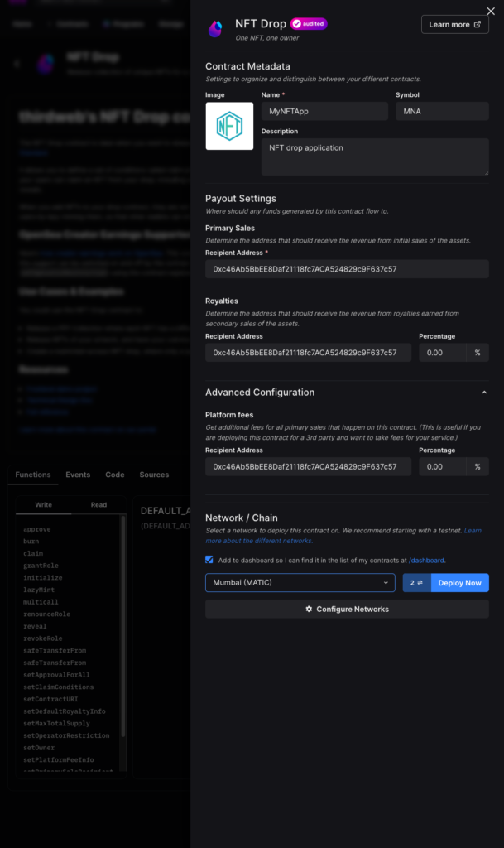Switch to the Sources tab
Image resolution: width=504 pixels, height=848 pixels.
(154, 475)
